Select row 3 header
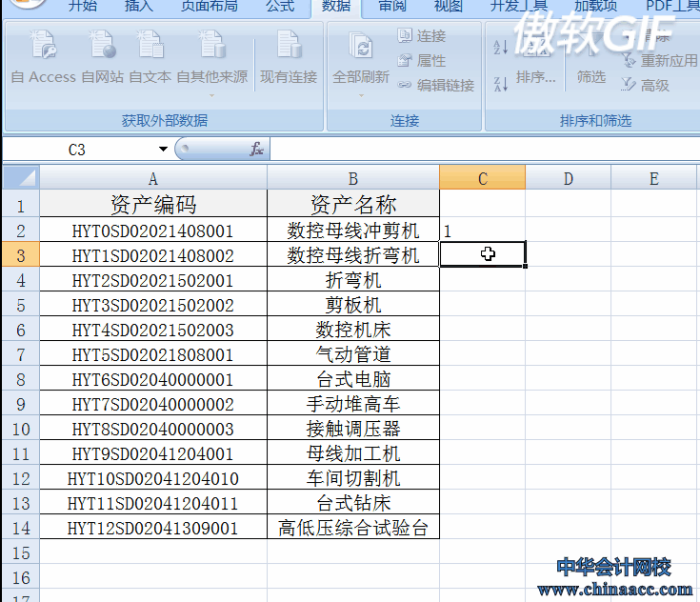 [21, 255]
